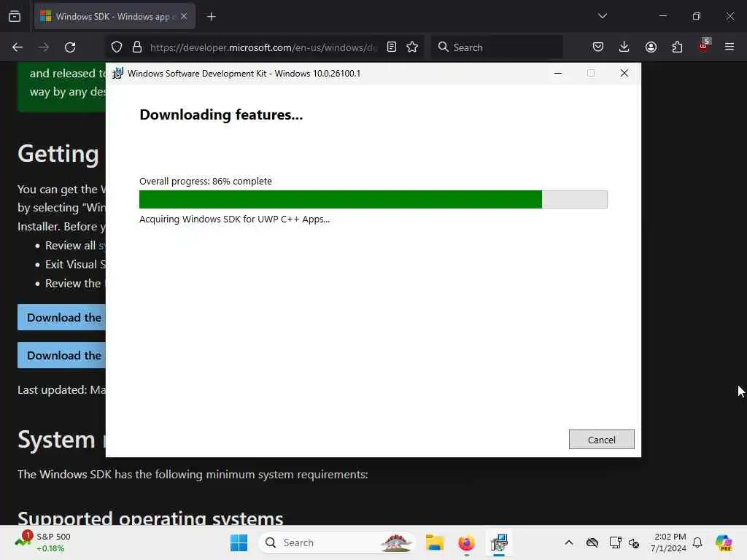The image size is (747, 560).
Task: Click the Downloading features heading
Action: click(221, 114)
